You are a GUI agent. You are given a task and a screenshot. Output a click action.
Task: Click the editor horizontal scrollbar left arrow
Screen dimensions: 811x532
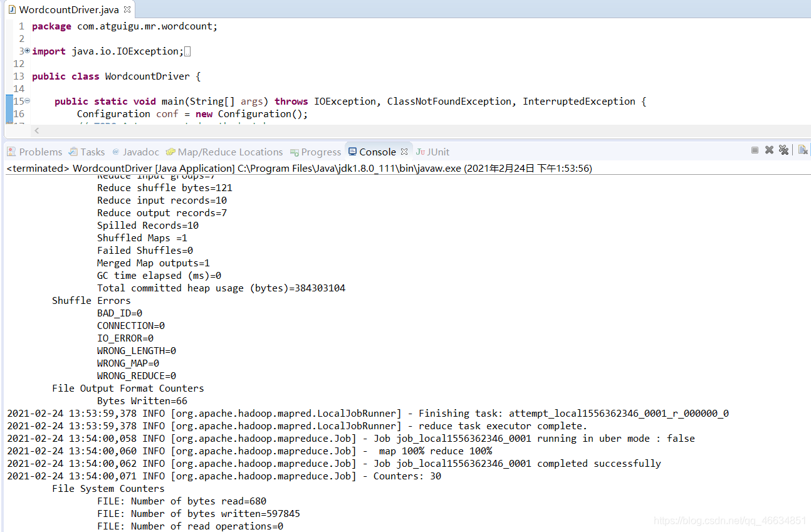click(36, 130)
